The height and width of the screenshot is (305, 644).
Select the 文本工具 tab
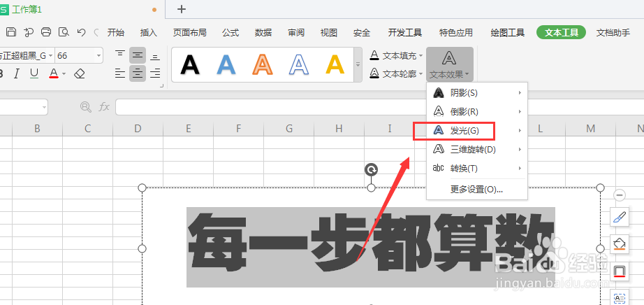[x=561, y=32]
